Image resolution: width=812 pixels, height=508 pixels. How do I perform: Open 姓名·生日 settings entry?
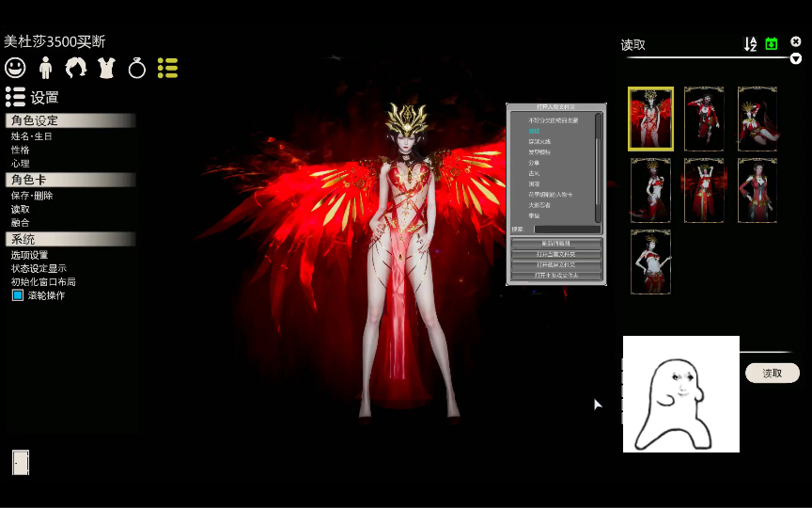pos(32,136)
